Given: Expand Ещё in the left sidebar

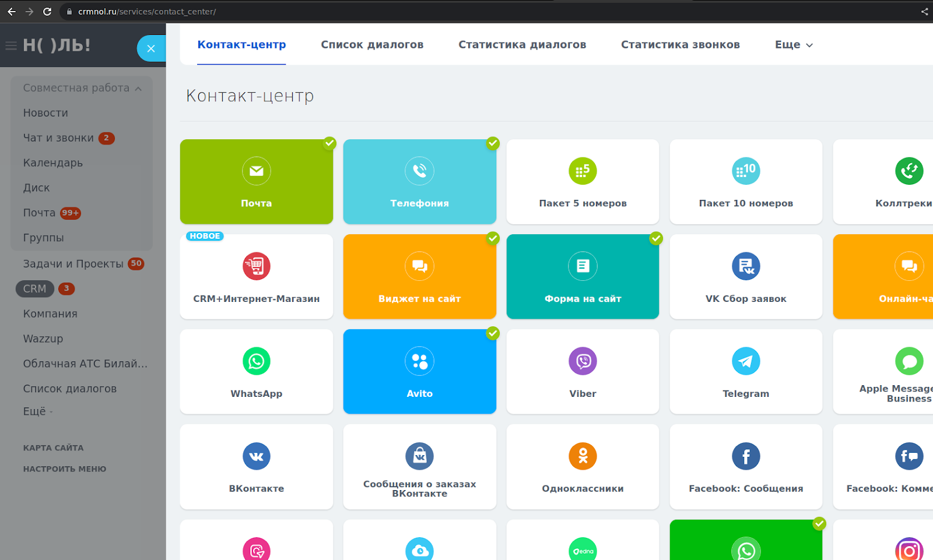Looking at the screenshot, I should coord(38,411).
